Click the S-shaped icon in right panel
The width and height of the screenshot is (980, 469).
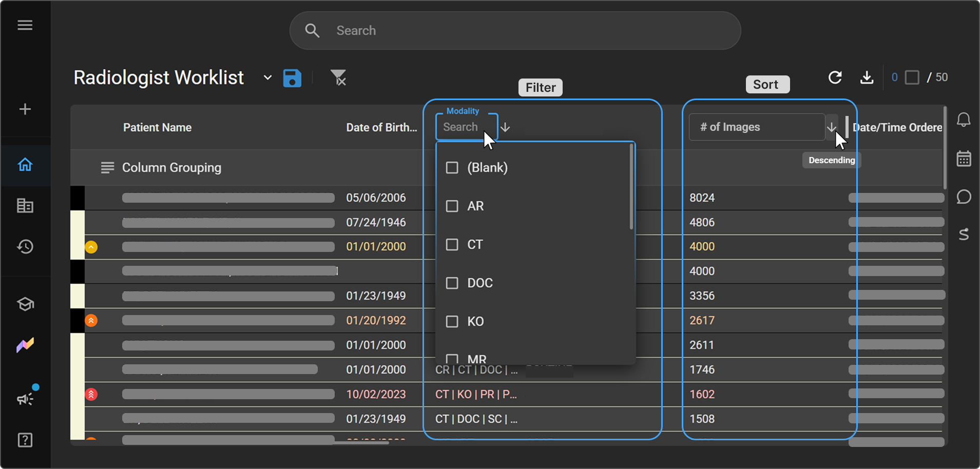coord(964,234)
